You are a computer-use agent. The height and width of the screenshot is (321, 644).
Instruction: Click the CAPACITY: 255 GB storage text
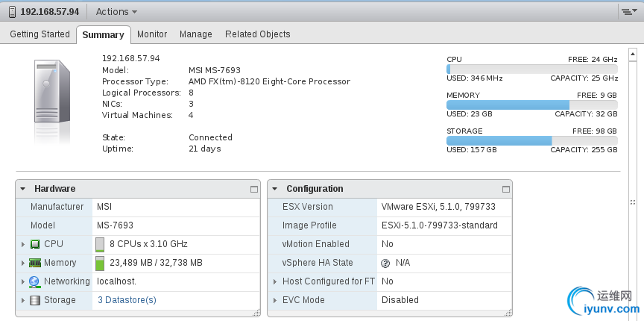click(x=584, y=150)
